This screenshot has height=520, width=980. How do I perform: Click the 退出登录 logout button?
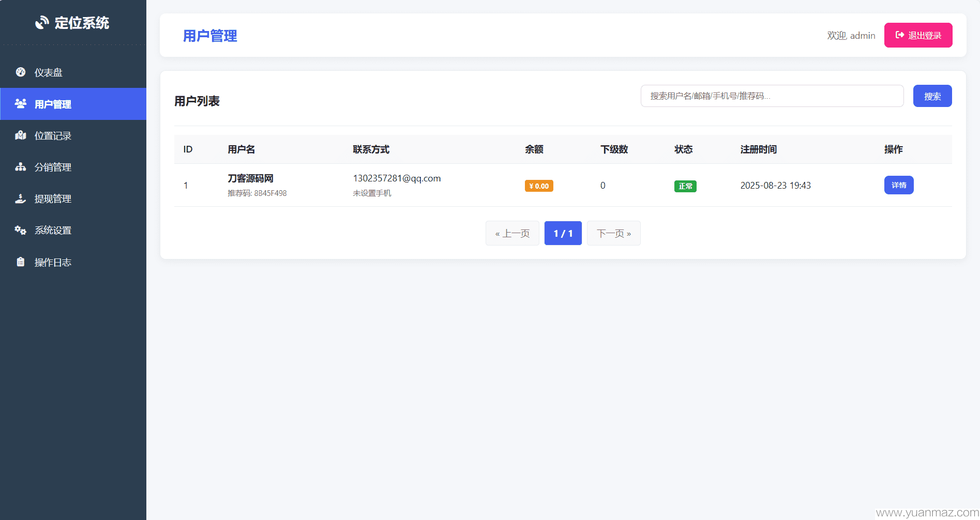click(918, 35)
